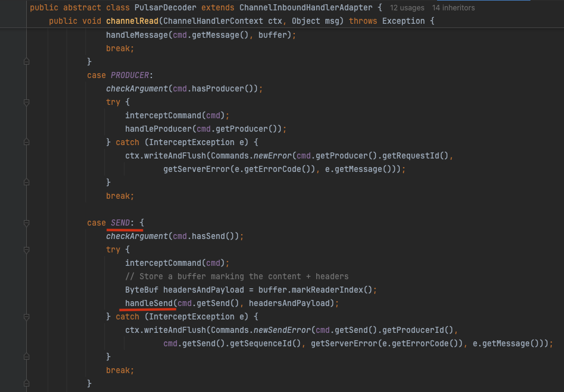Image resolution: width=564 pixels, height=392 pixels.
Task: Click checkArgument before cmd.hasProducer()
Action: 137,89
